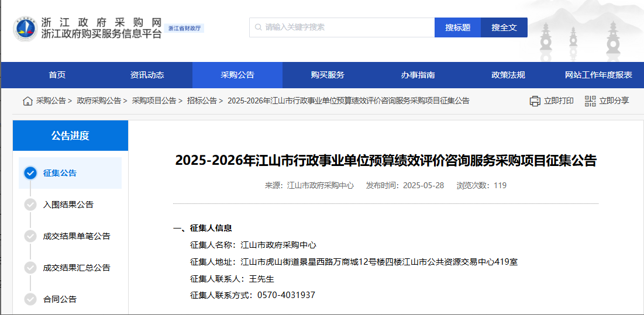Click the magnifier icon in search box
The height and width of the screenshot is (315, 644).
[x=258, y=27]
